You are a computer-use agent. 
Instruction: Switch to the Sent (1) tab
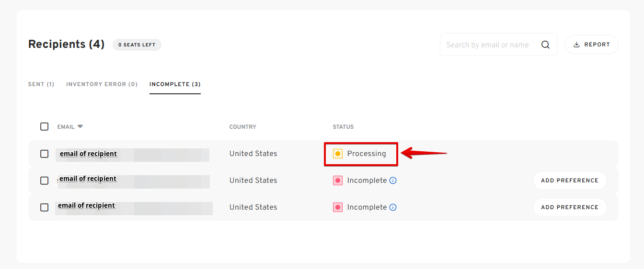(41, 84)
